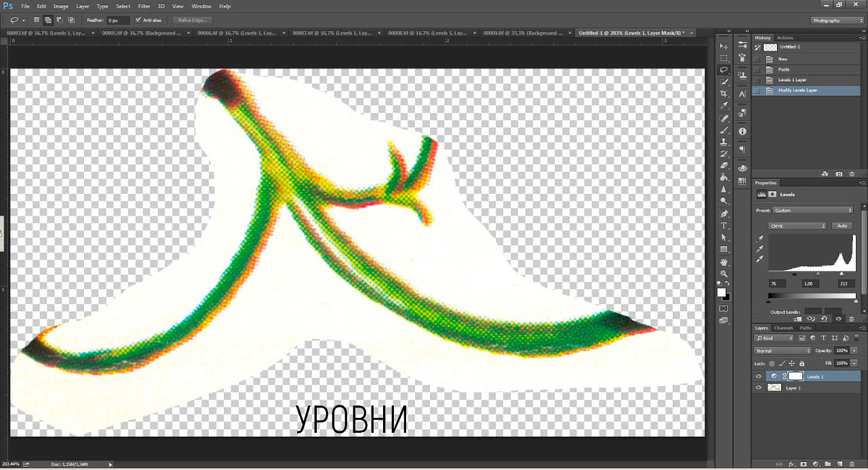Select the Crop tool
868x470 pixels.
pos(724,94)
